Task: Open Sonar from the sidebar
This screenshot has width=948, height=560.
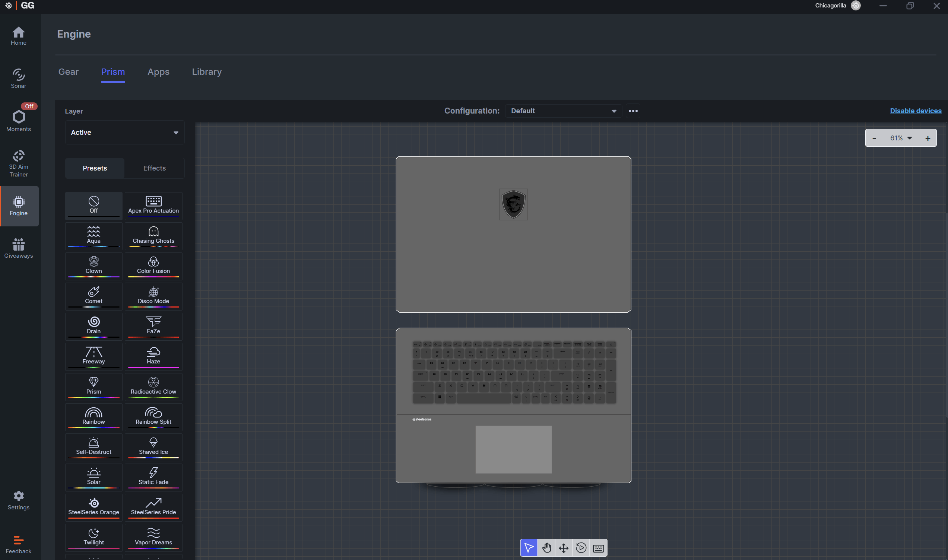Action: click(19, 78)
